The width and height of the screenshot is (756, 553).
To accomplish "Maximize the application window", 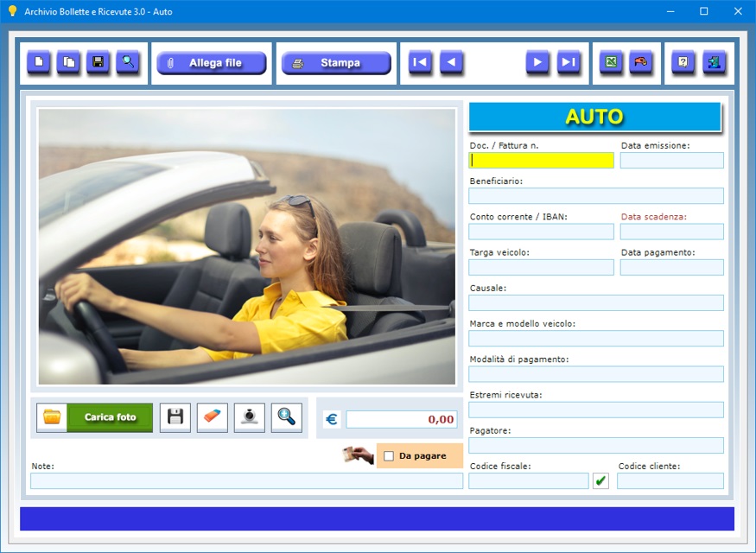I will [704, 11].
